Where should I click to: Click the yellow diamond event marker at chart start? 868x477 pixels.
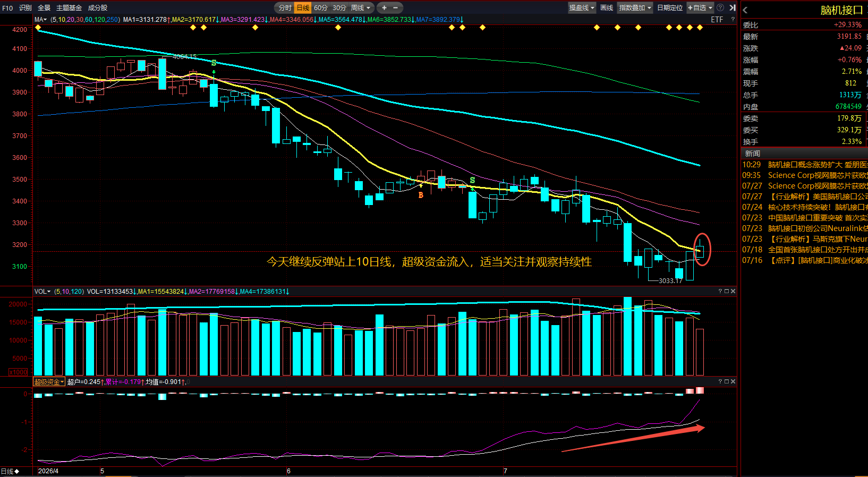(x=38, y=27)
